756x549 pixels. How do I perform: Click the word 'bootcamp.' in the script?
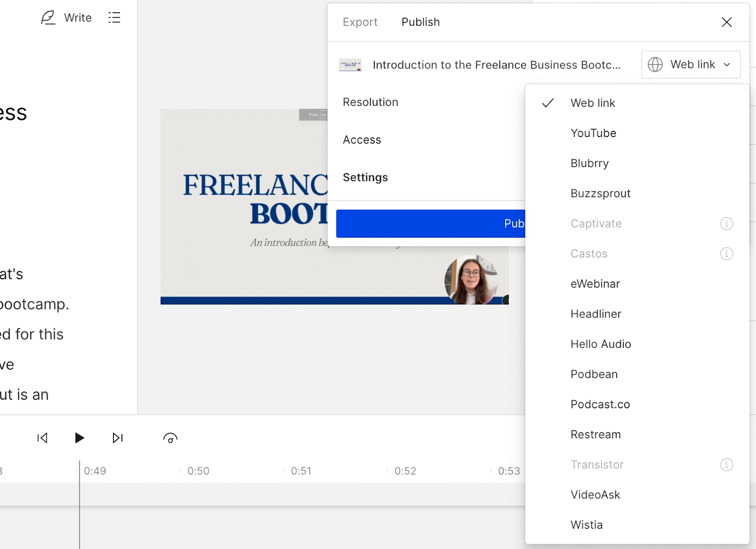coord(34,304)
